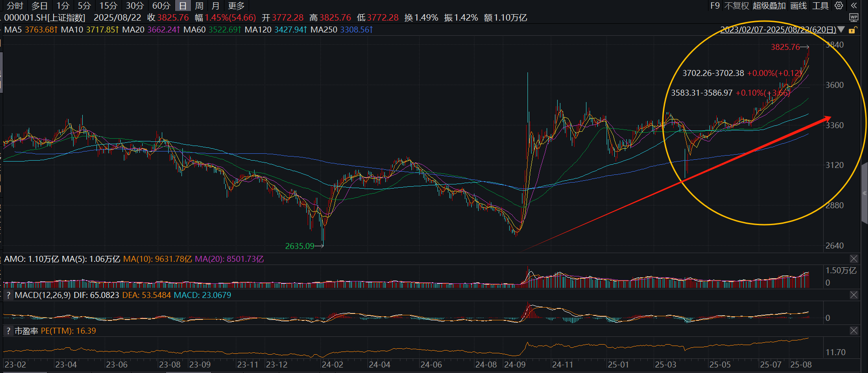
Task: Select the 30分 period tab
Action: [x=135, y=5]
